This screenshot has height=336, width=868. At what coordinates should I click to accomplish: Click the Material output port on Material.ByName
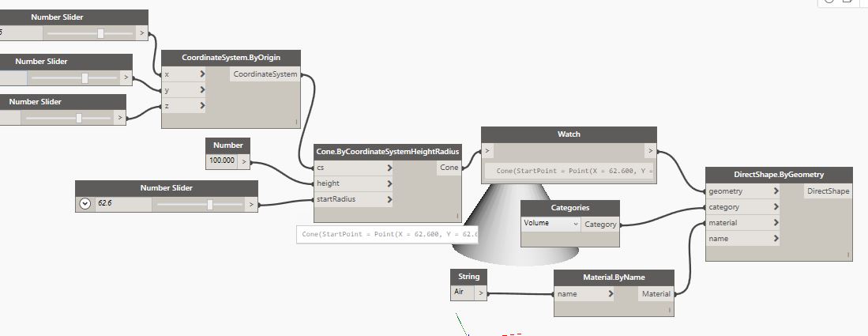coord(656,294)
